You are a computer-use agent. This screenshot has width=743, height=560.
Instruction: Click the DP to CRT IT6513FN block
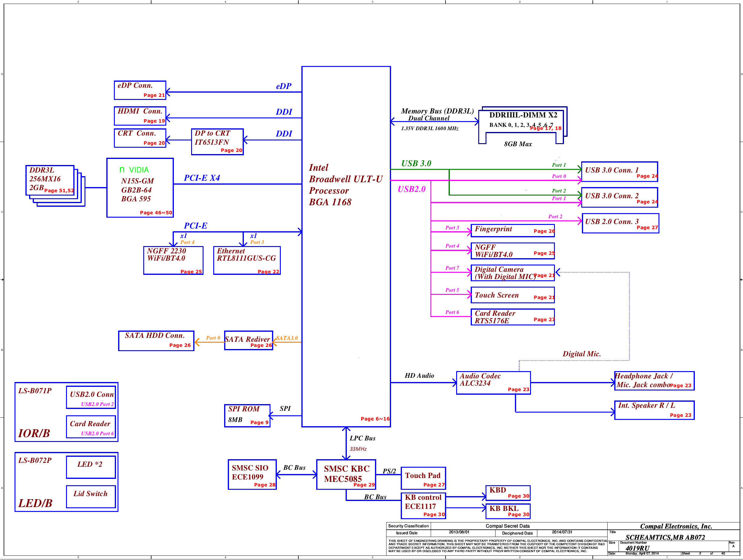click(x=217, y=142)
